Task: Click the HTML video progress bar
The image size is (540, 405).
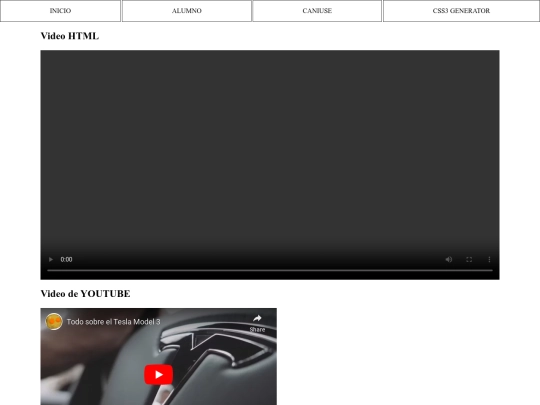Action: click(x=270, y=270)
